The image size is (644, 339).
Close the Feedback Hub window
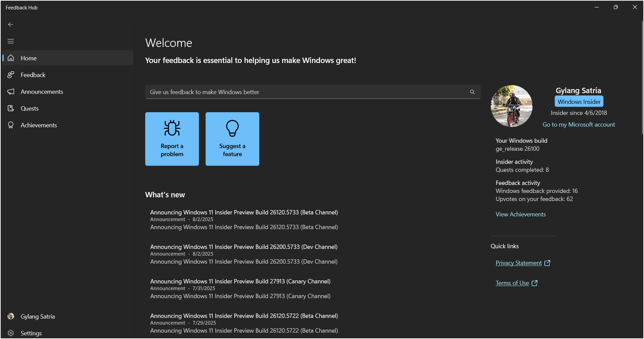(x=635, y=7)
